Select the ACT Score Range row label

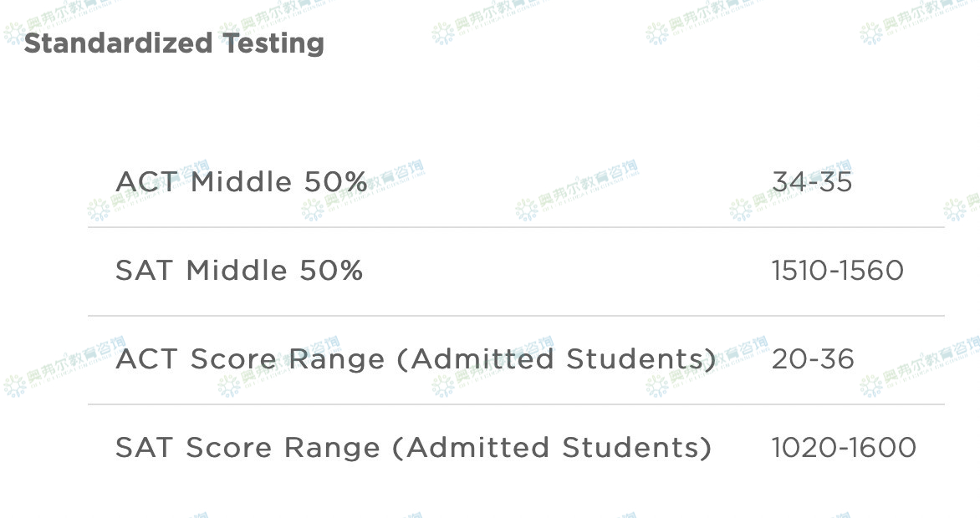[x=416, y=359]
